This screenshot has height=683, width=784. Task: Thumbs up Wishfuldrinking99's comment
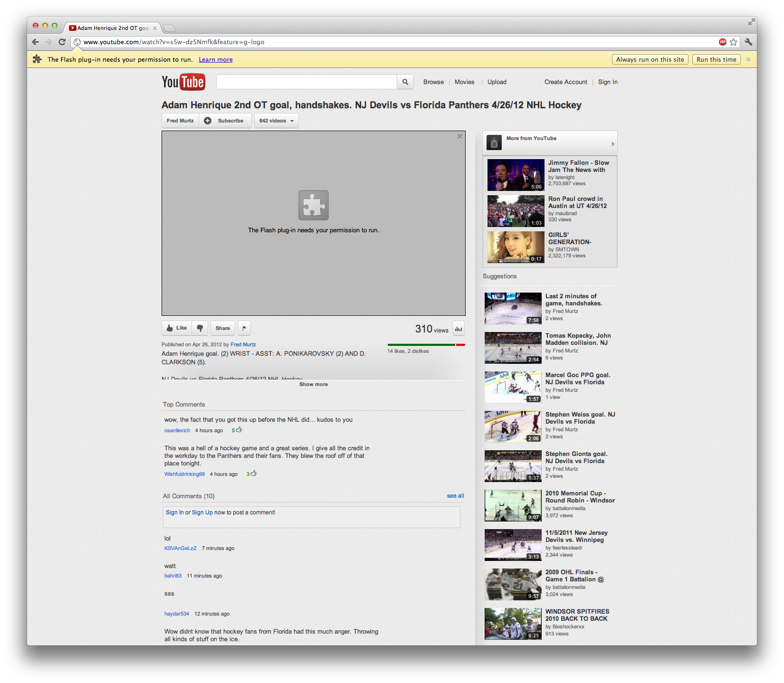[254, 474]
